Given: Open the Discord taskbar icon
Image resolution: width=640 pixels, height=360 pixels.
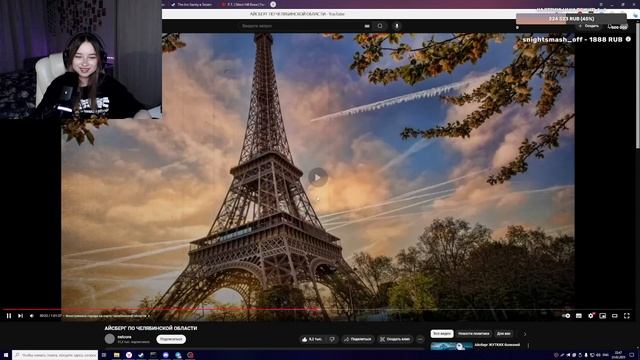Looking at the screenshot, I should (x=166, y=355).
